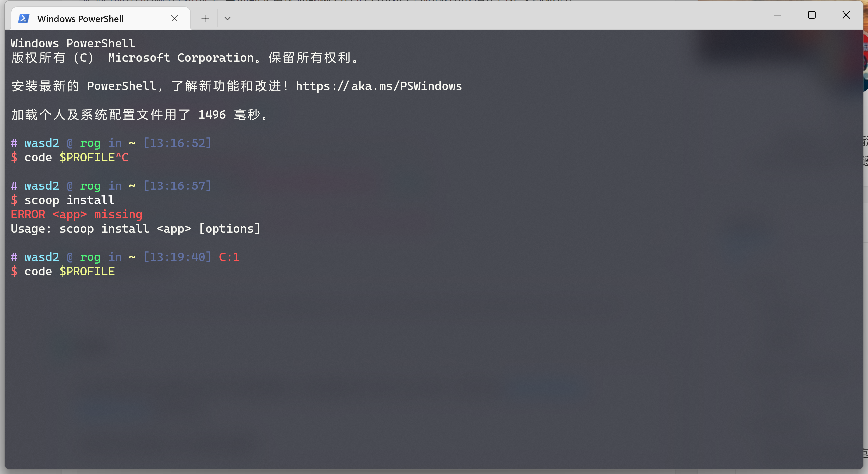The width and height of the screenshot is (868, 474).
Task: Place cursor at end of current code $PROFILE line
Action: click(x=115, y=271)
